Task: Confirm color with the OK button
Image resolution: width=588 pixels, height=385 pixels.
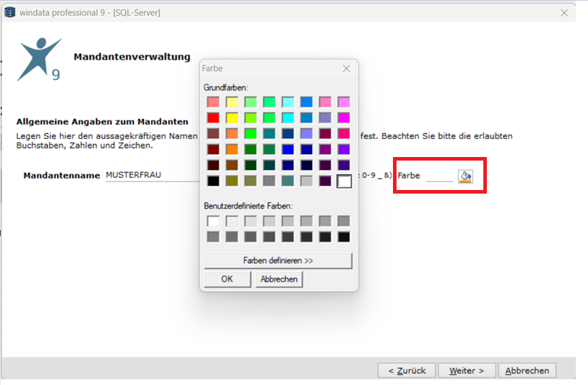Action: (x=227, y=280)
